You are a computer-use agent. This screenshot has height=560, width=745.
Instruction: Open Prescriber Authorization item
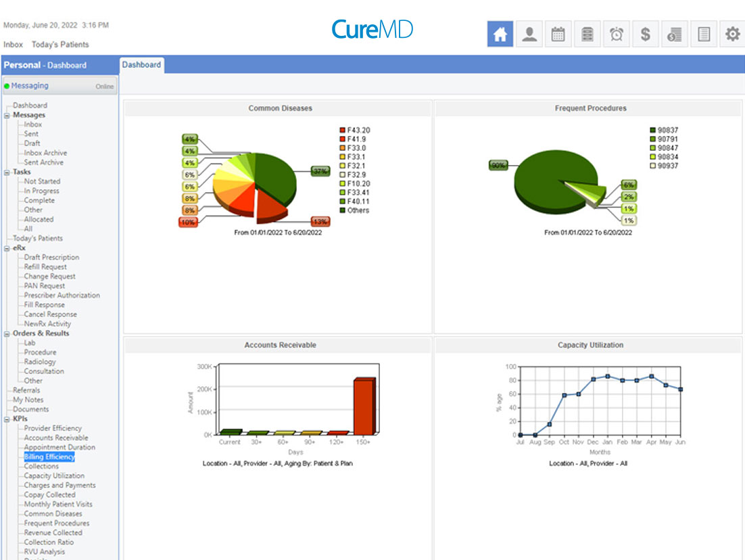tap(62, 295)
